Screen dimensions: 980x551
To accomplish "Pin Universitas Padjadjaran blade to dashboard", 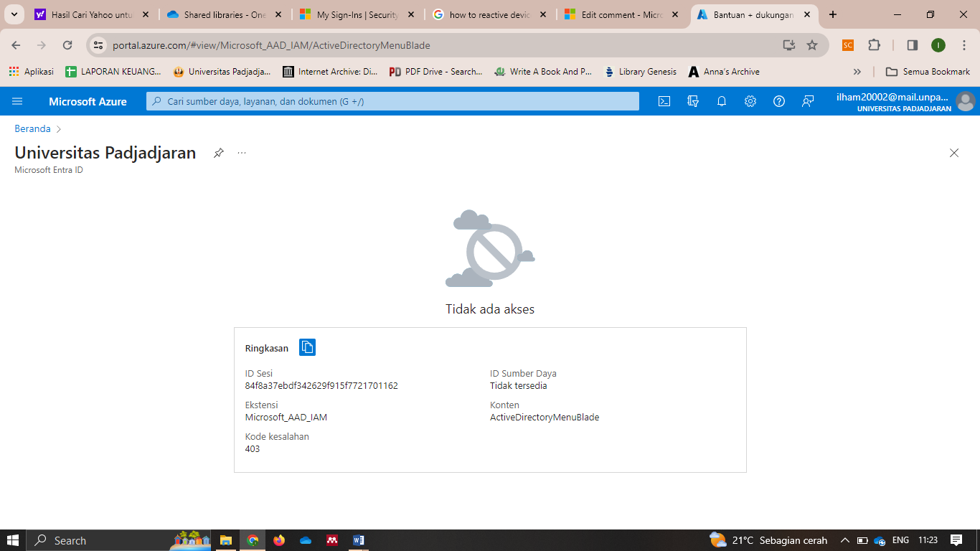I will [219, 153].
